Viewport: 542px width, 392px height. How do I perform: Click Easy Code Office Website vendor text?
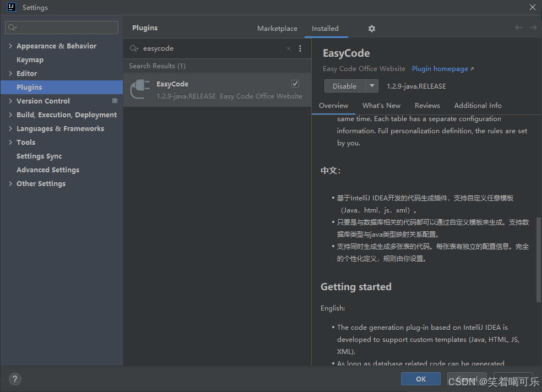(x=364, y=69)
